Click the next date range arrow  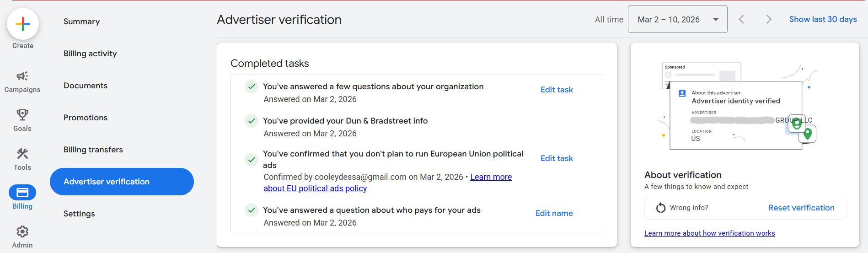[769, 19]
